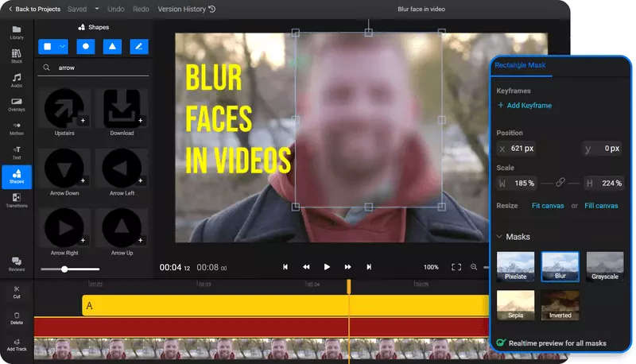Select the triangle shape tool
636x364 pixels.
click(x=111, y=47)
